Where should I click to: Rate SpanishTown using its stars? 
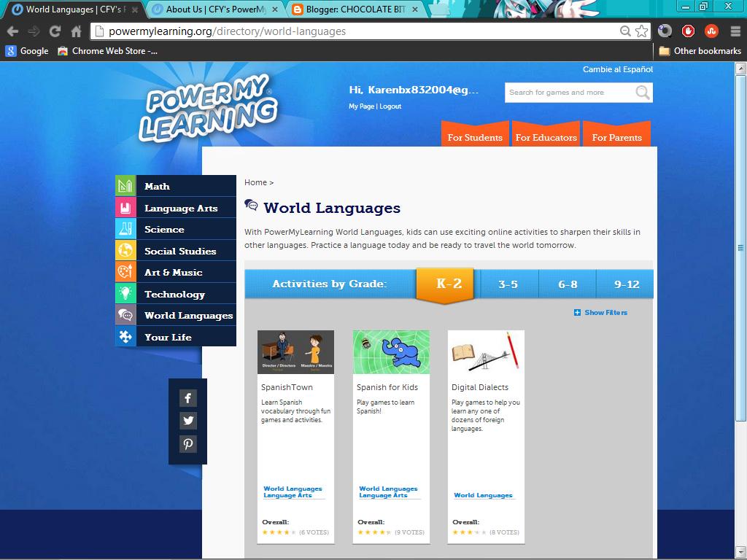pos(279,532)
